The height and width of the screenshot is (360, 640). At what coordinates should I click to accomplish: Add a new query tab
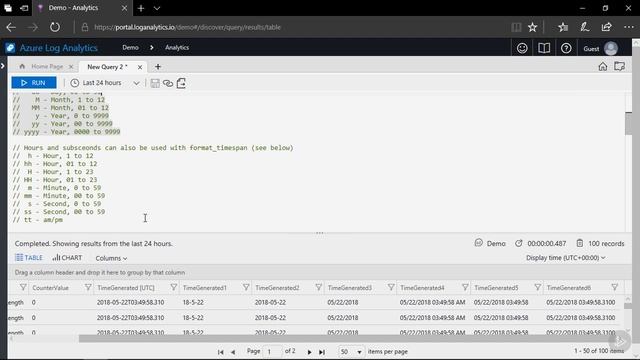pos(158,67)
